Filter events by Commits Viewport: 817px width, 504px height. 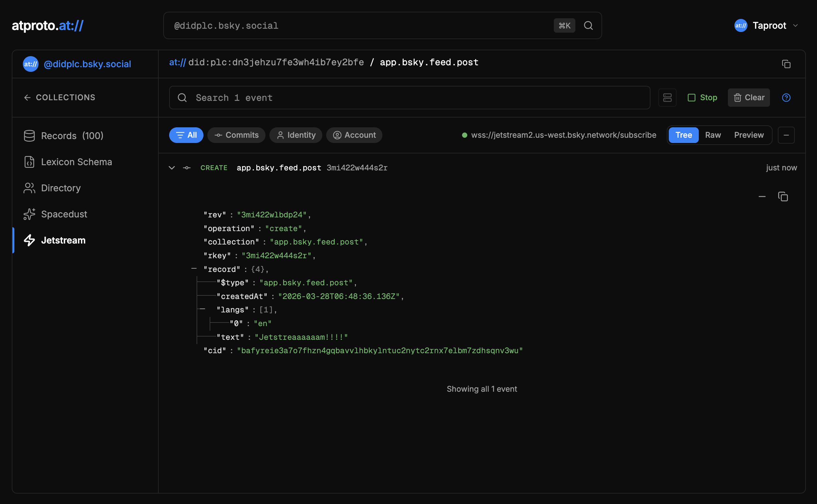tap(236, 135)
